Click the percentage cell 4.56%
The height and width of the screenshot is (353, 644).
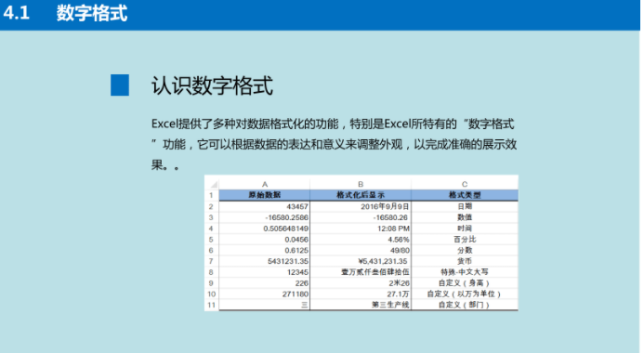(361, 240)
